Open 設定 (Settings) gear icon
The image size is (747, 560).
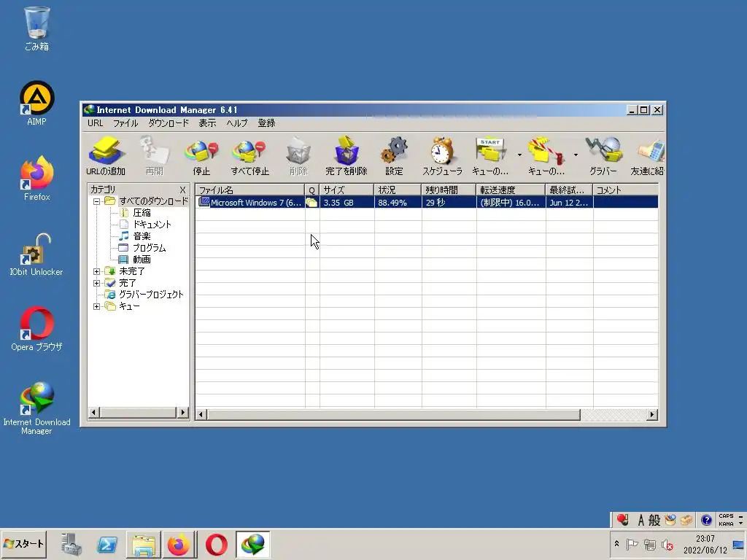(x=394, y=155)
